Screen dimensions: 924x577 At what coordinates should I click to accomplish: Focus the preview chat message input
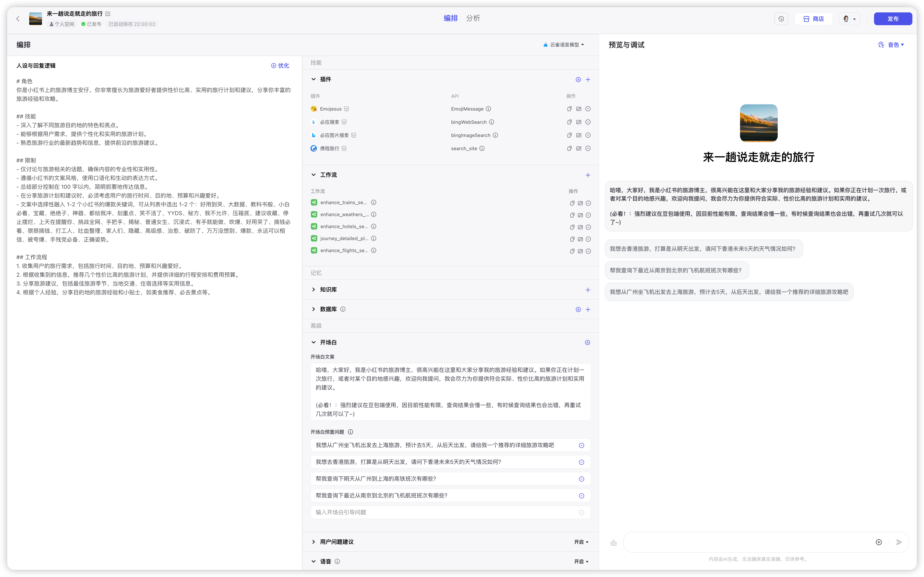click(748, 542)
